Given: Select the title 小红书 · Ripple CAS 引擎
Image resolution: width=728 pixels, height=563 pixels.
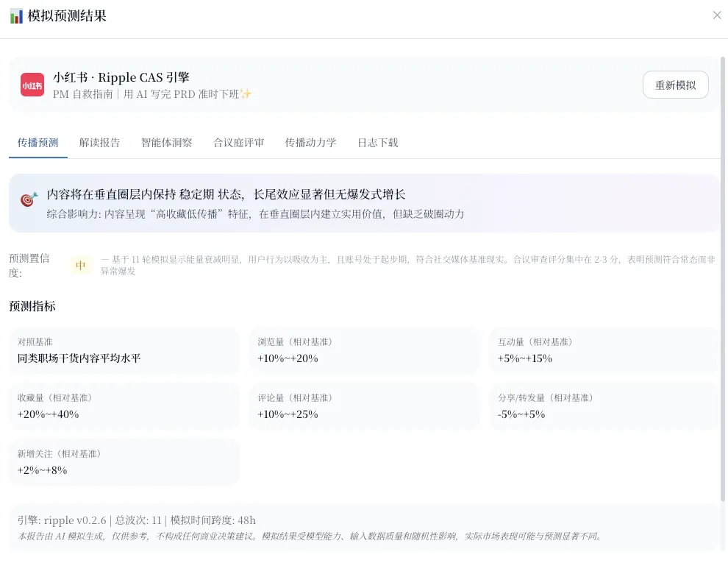Looking at the screenshot, I should tap(121, 77).
